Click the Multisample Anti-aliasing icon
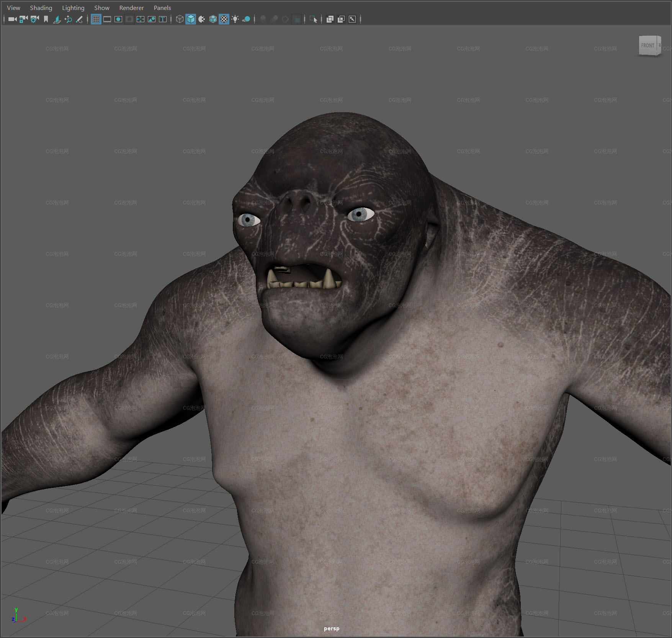This screenshot has height=638, width=672. click(x=285, y=19)
